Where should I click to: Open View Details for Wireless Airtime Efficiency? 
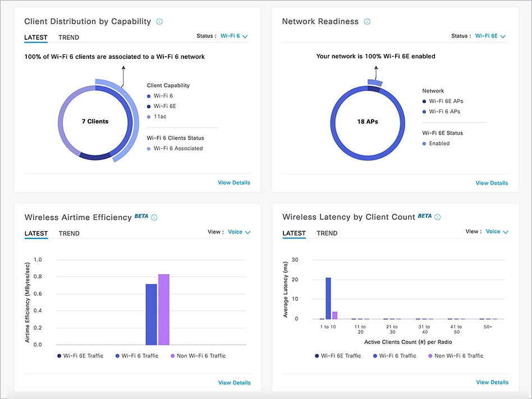(x=234, y=382)
